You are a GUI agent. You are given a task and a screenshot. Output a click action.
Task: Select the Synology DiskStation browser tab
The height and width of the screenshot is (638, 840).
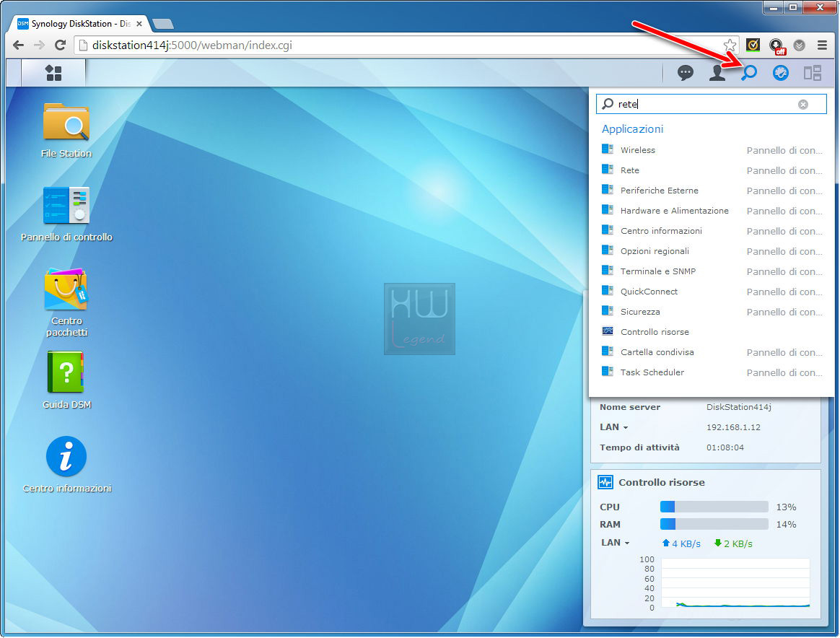point(80,24)
